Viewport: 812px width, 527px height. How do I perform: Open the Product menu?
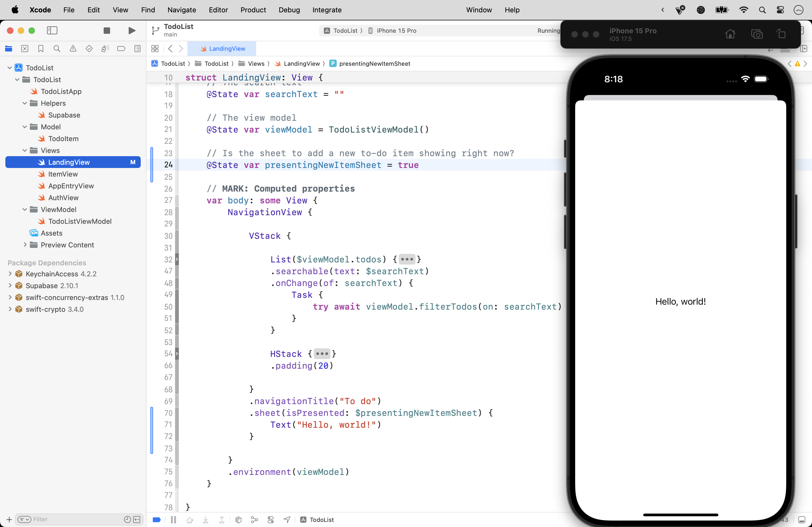pyautogui.click(x=253, y=10)
